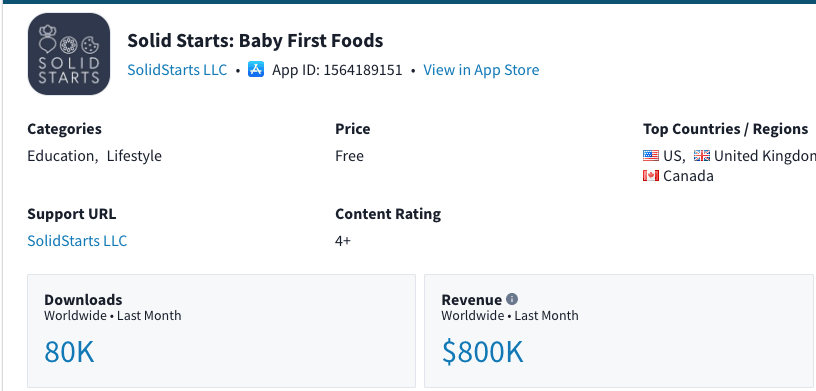Screen dimensions: 816x391
Task: Click the Free price value
Action: pos(349,156)
